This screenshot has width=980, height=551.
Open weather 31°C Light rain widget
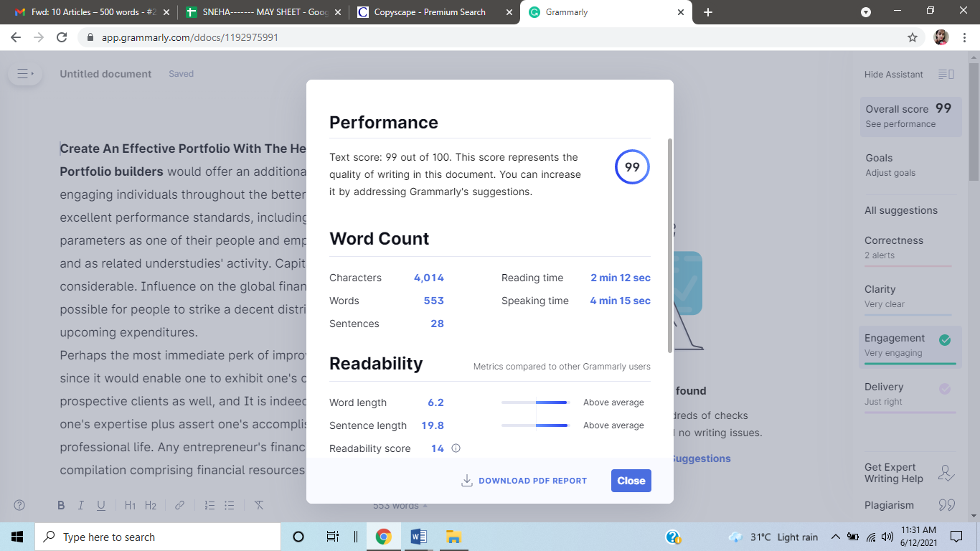(x=773, y=537)
